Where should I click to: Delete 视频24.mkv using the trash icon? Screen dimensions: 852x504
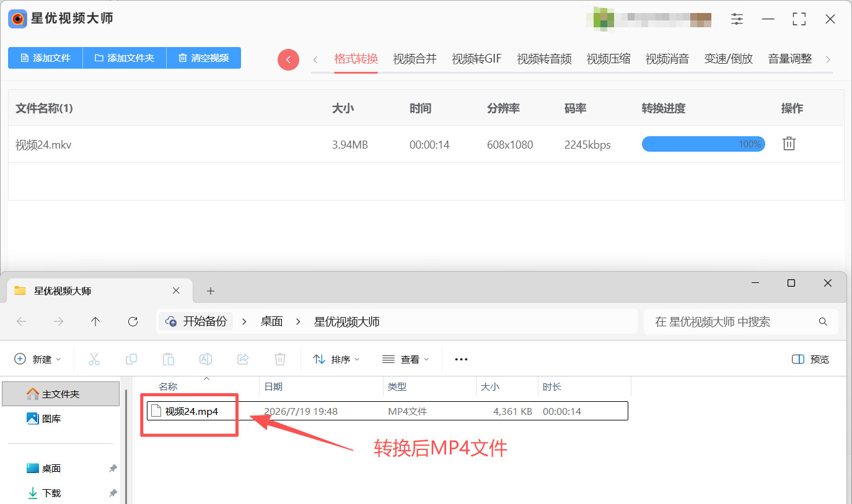point(789,144)
